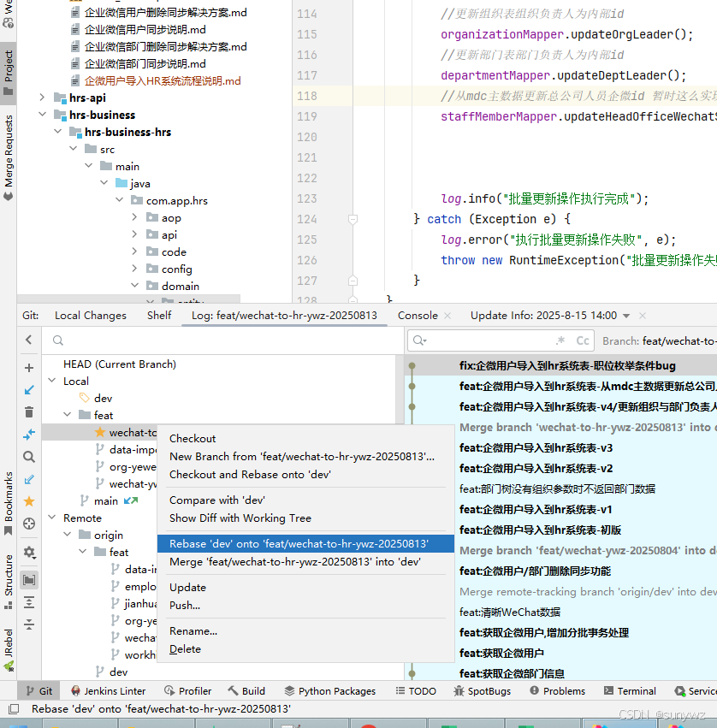Click the magnifier Show My Branches icon

[x=29, y=457]
